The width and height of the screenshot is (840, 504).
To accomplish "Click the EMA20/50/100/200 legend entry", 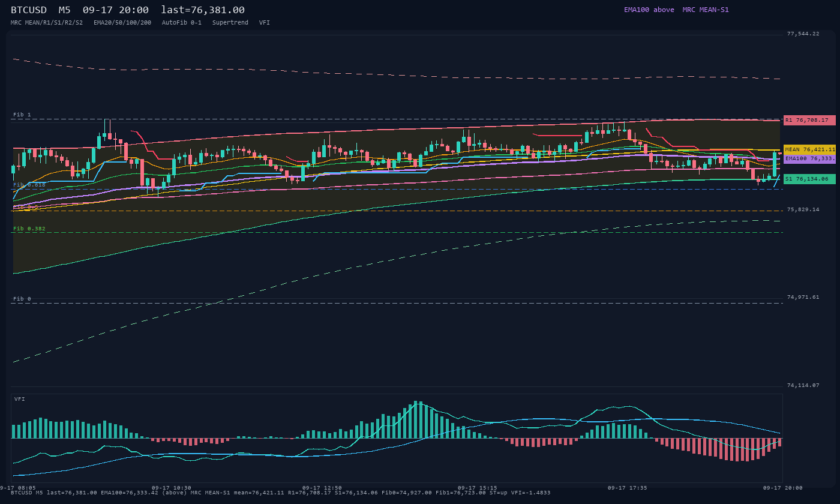I will click(122, 22).
